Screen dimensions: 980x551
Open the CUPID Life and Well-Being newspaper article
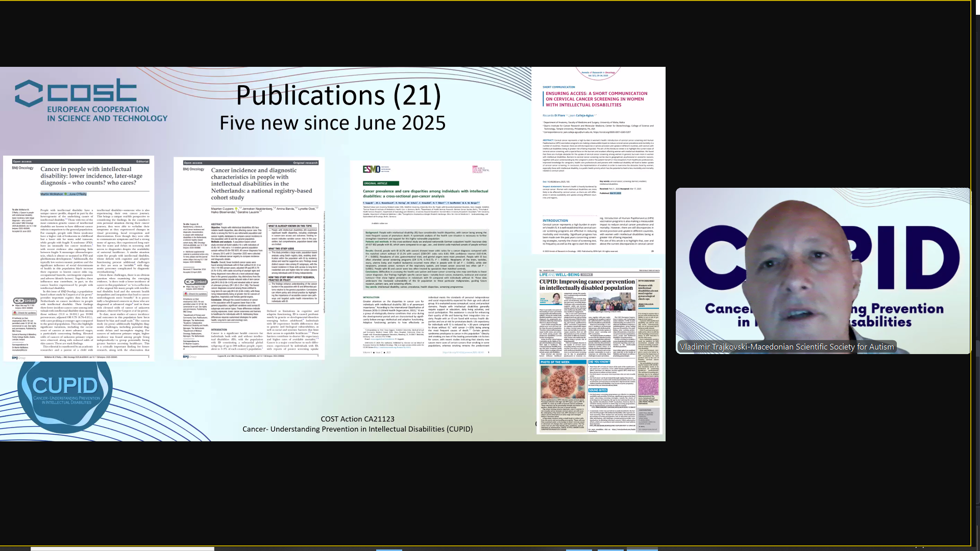coord(599,352)
